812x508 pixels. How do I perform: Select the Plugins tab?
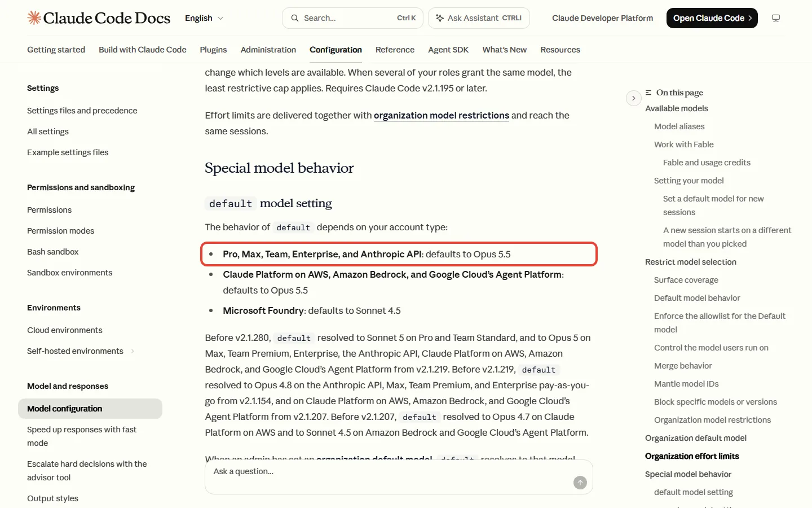point(213,50)
